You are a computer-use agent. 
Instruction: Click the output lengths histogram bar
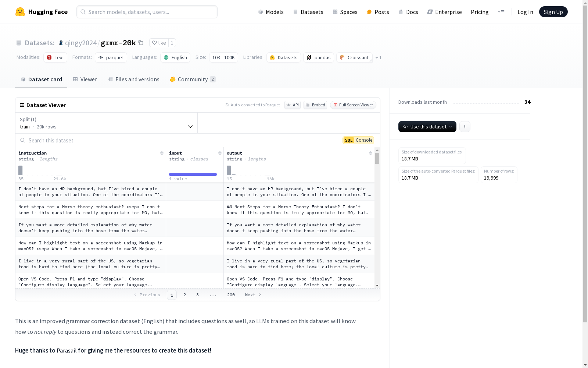tap(229, 170)
